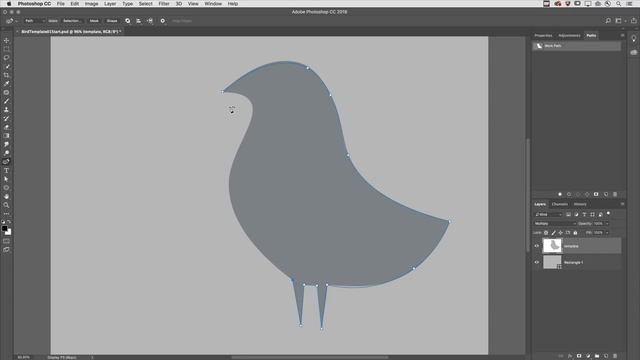Select the Smudge tool in toolbar
This screenshot has height=360, width=640.
6,144
